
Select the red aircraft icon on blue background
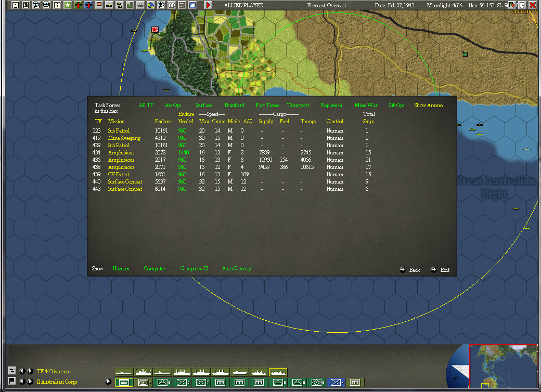click(89, 5)
